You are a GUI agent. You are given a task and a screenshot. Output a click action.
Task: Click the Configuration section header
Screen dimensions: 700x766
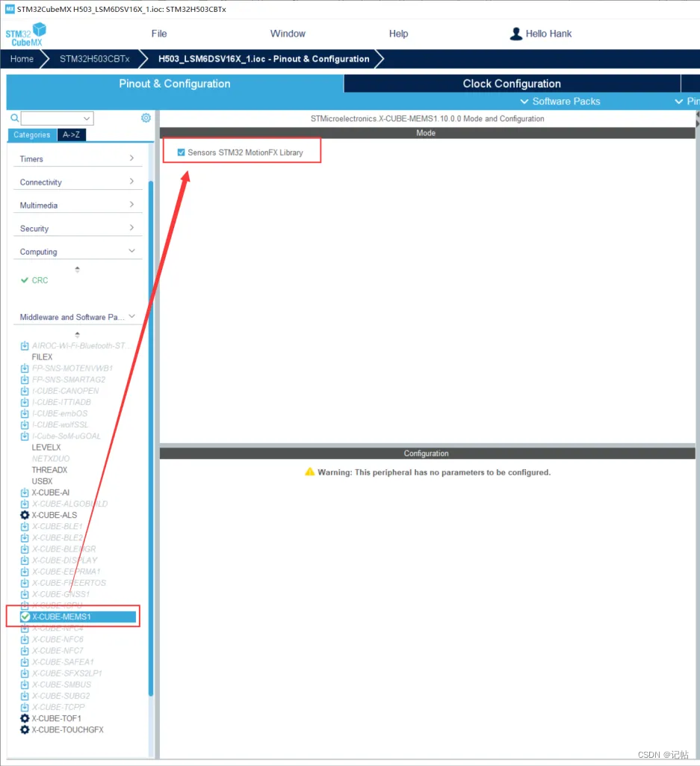(x=427, y=454)
